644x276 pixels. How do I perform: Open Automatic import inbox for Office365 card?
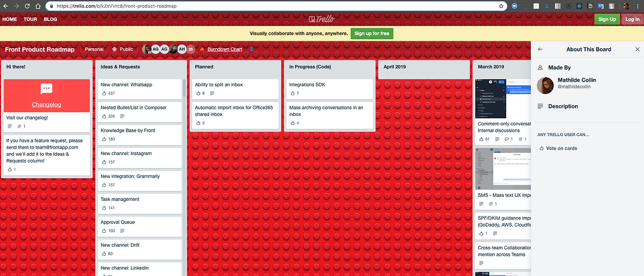[235, 115]
